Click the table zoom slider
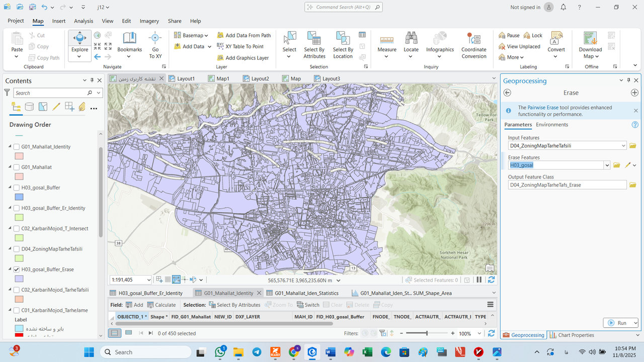 pos(427,333)
